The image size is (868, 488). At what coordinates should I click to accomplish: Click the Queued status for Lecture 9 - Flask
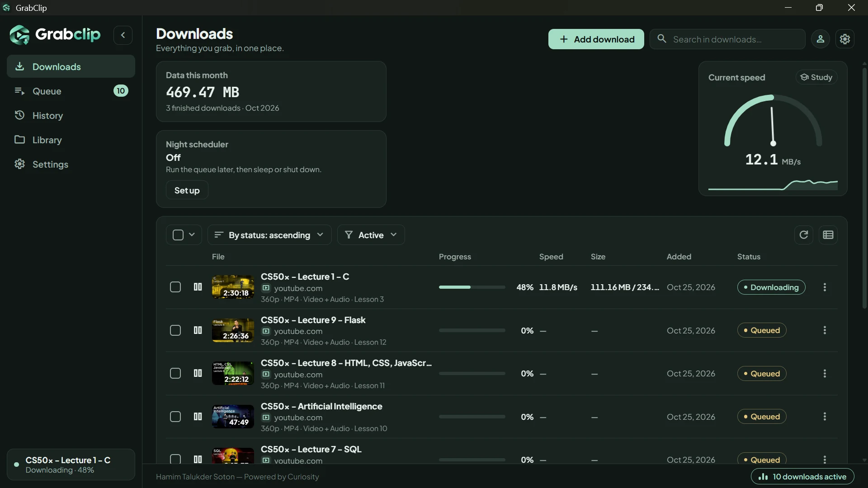pyautogui.click(x=762, y=330)
